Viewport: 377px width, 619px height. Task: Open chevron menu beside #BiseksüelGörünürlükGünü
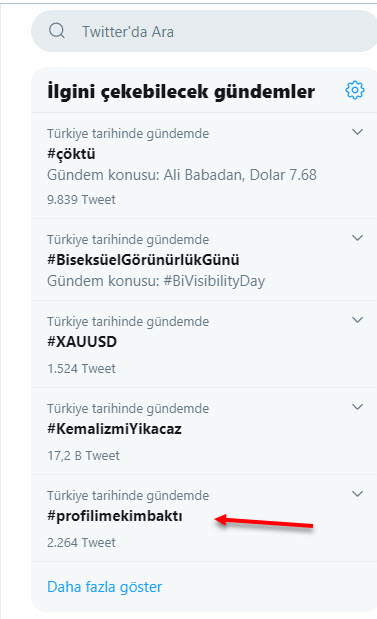[x=357, y=238]
